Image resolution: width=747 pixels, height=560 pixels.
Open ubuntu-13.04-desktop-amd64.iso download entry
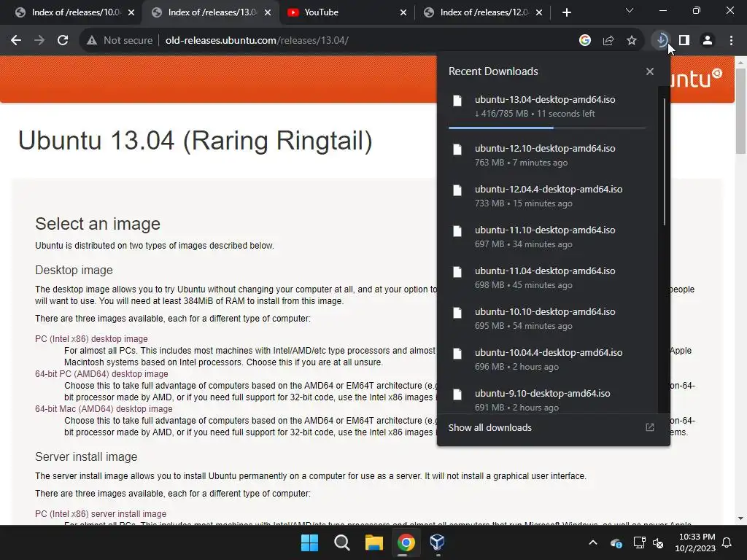click(x=547, y=106)
